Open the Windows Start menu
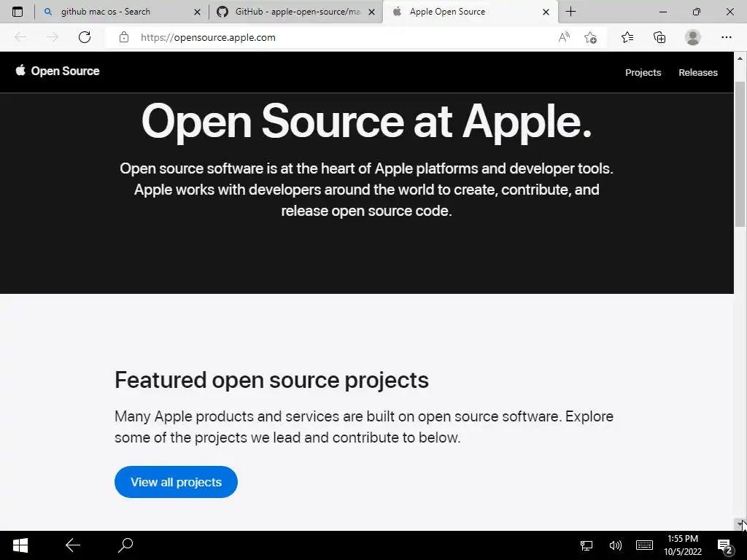 [x=20, y=545]
